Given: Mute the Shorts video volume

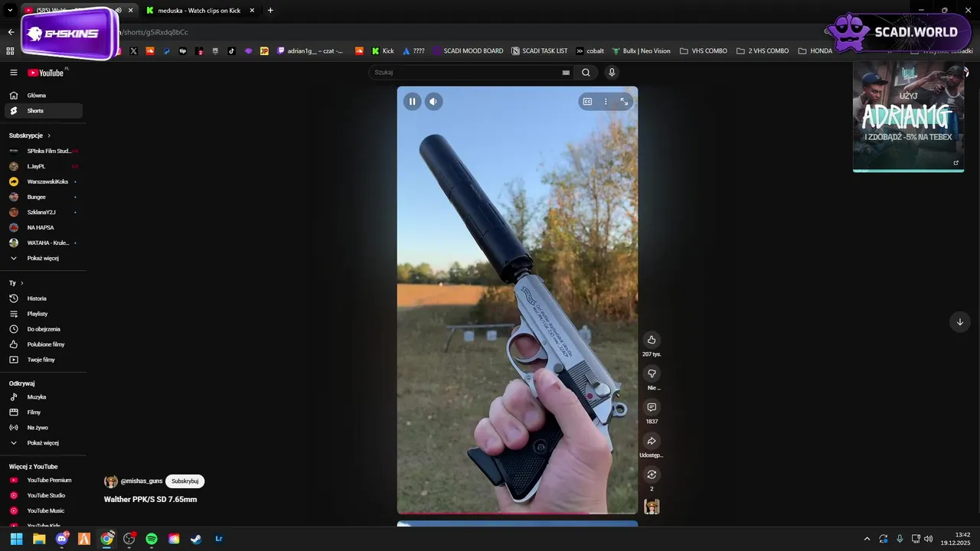Looking at the screenshot, I should click(433, 102).
